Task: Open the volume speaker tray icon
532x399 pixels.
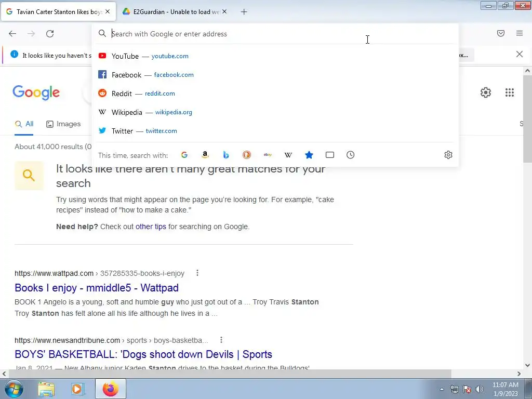Action: coord(480,389)
